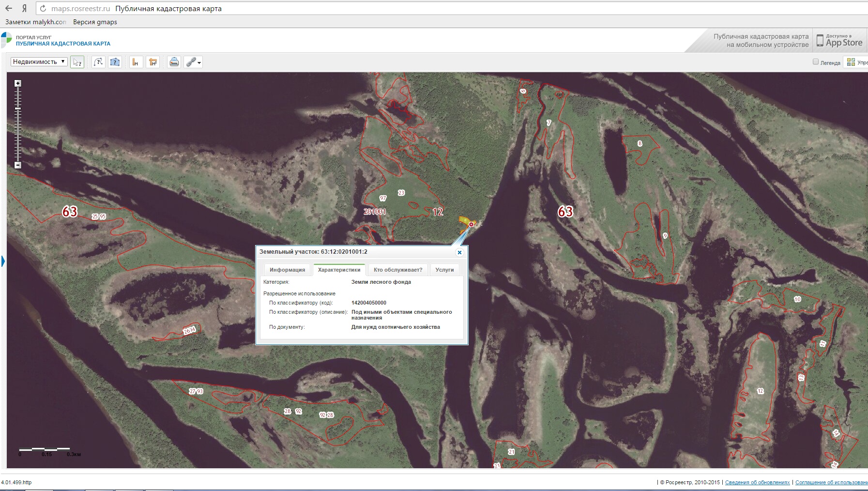Close the Земельный участок info popup
868x491 pixels.
pos(459,252)
